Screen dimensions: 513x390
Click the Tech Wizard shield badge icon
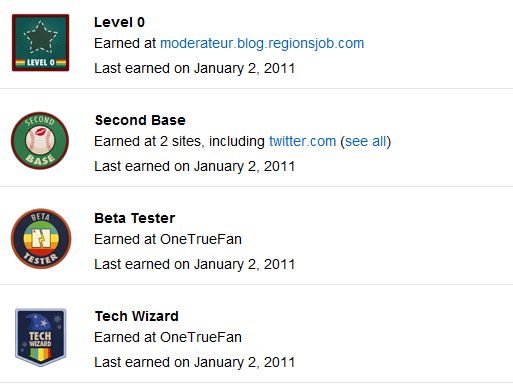[41, 337]
